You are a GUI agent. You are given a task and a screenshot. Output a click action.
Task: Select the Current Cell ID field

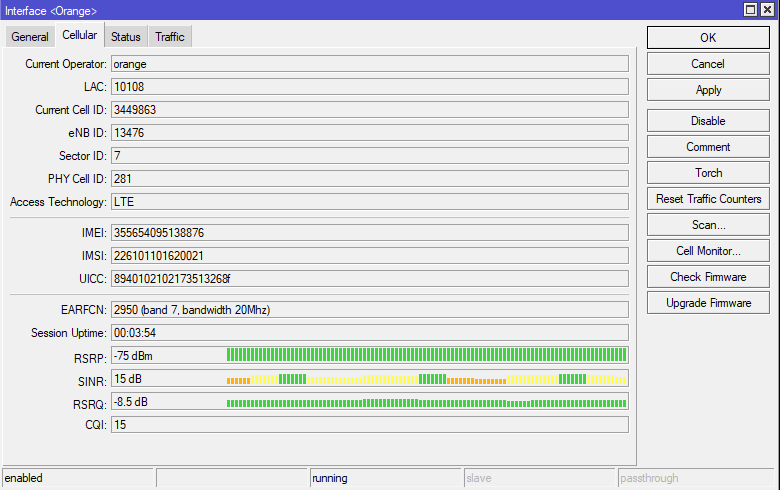coord(370,109)
